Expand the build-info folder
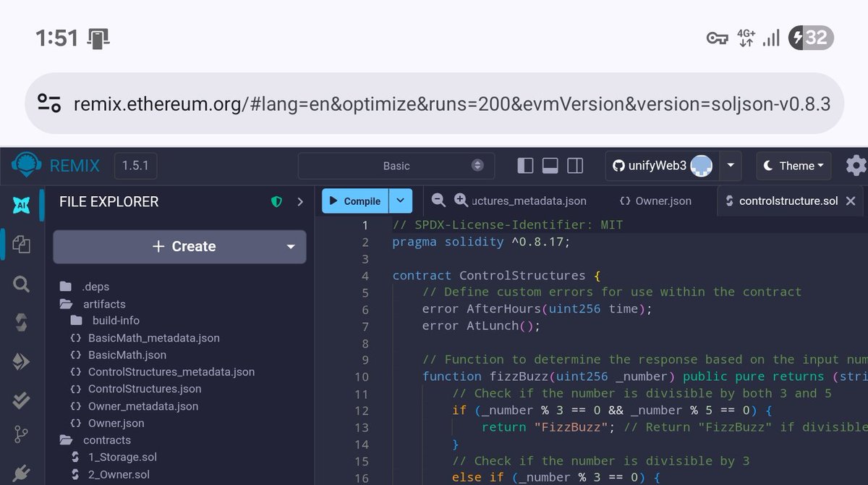868x485 pixels. [x=116, y=321]
